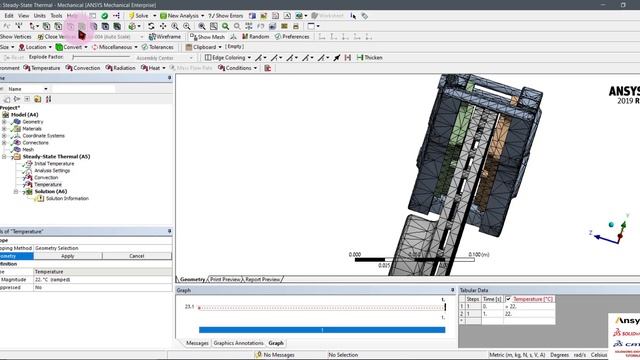Expand the Materials tree node

pos(4,129)
